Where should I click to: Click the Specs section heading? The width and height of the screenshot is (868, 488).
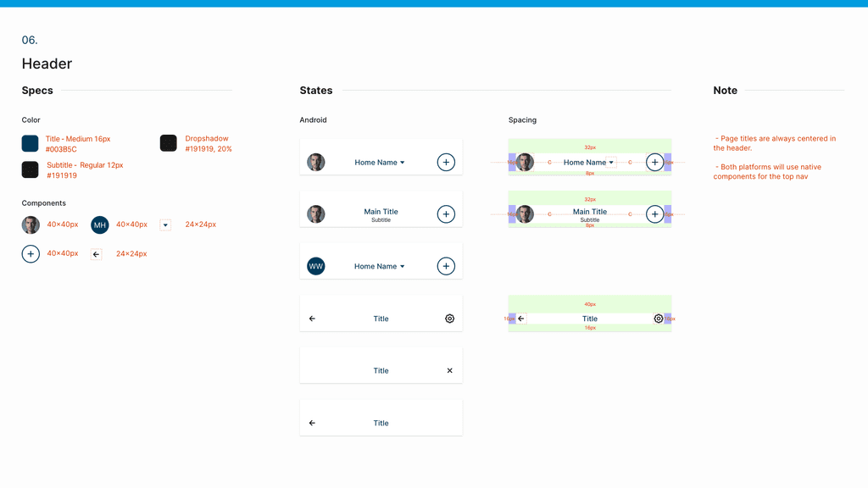pos(37,90)
